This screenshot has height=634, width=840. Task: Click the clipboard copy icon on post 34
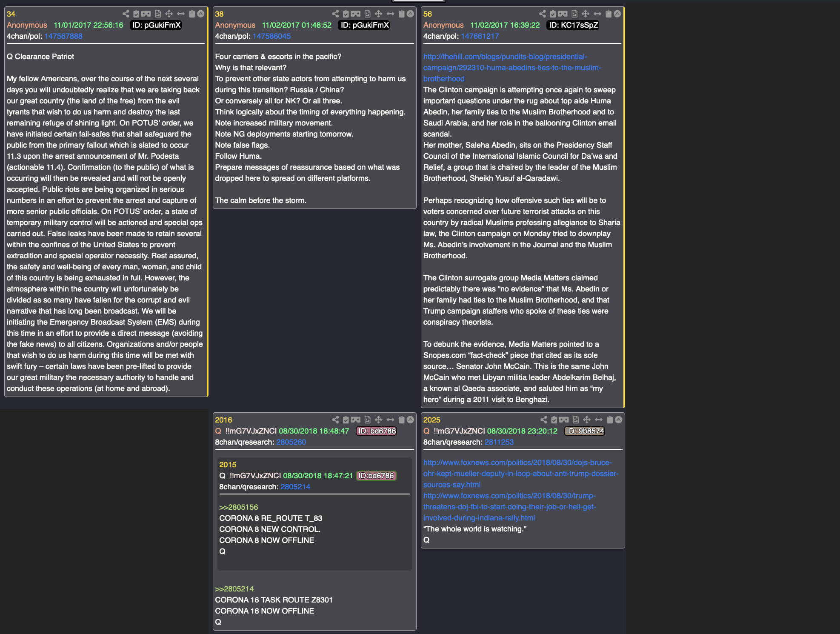(x=192, y=14)
